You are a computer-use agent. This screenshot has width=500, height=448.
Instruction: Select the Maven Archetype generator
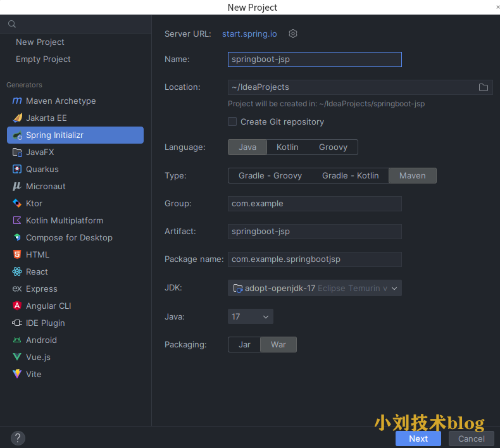click(x=61, y=101)
